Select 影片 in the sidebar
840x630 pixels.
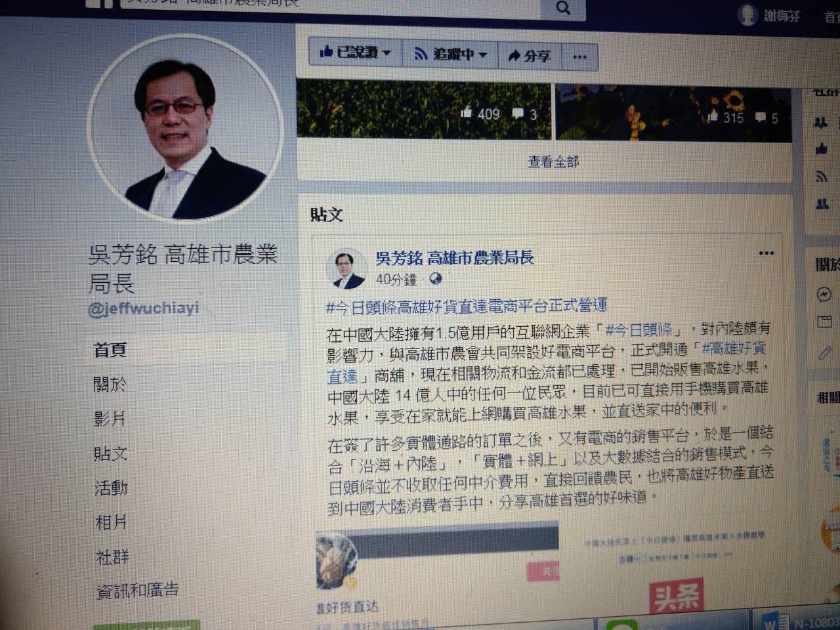click(110, 419)
